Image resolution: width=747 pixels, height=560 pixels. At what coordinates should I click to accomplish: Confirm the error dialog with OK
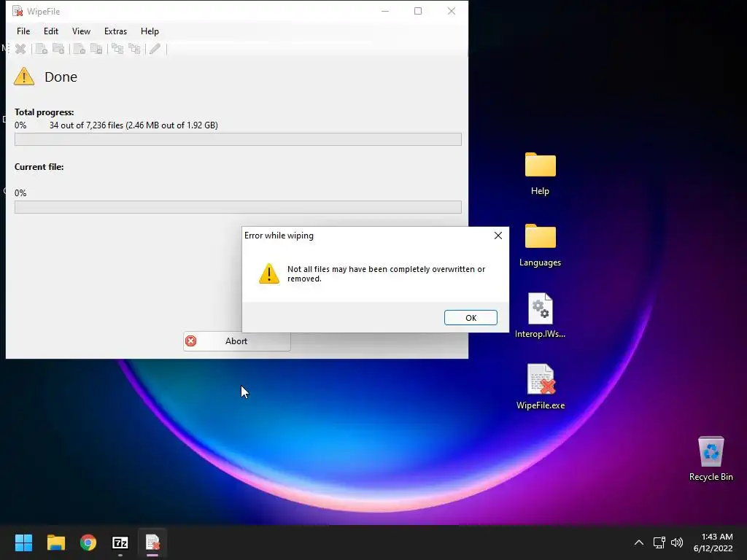point(471,318)
